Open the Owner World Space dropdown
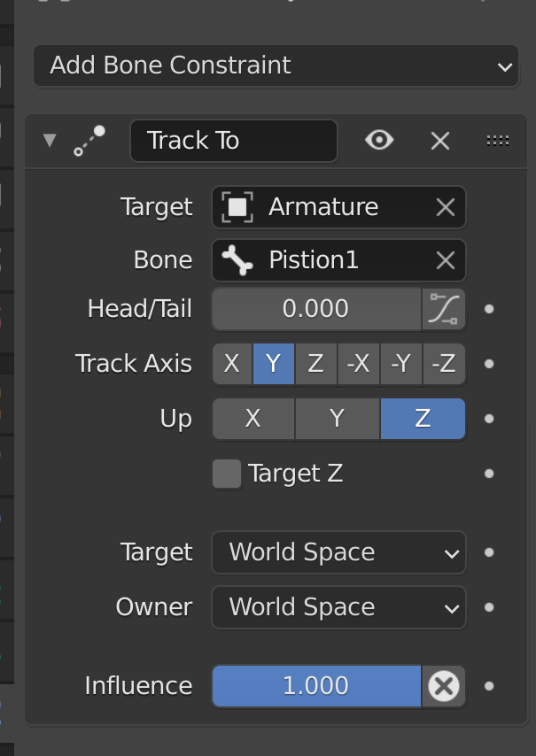Viewport: 536px width, 756px height. (338, 608)
